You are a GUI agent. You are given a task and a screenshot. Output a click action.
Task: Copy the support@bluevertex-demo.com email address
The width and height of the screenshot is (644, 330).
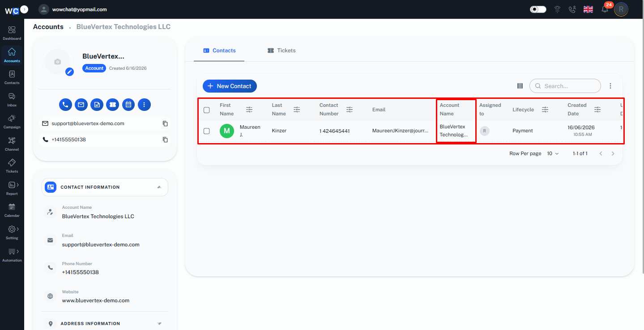(165, 123)
